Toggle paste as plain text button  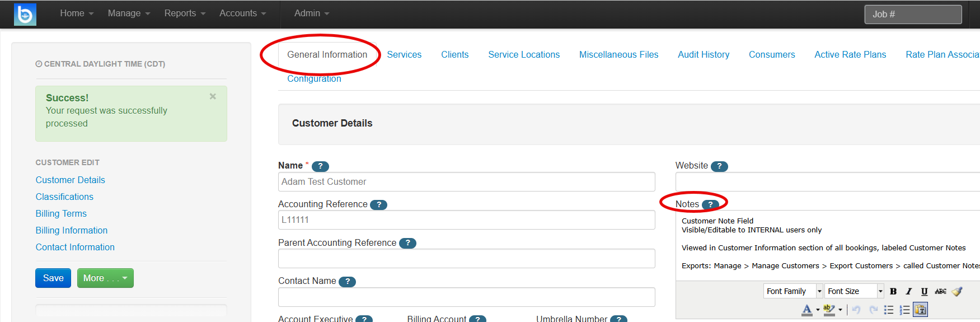coord(921,310)
